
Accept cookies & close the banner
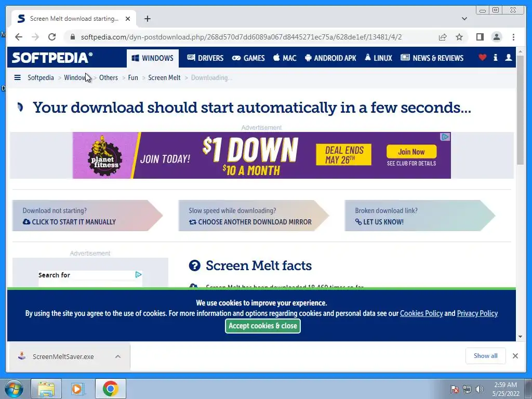coord(262,326)
